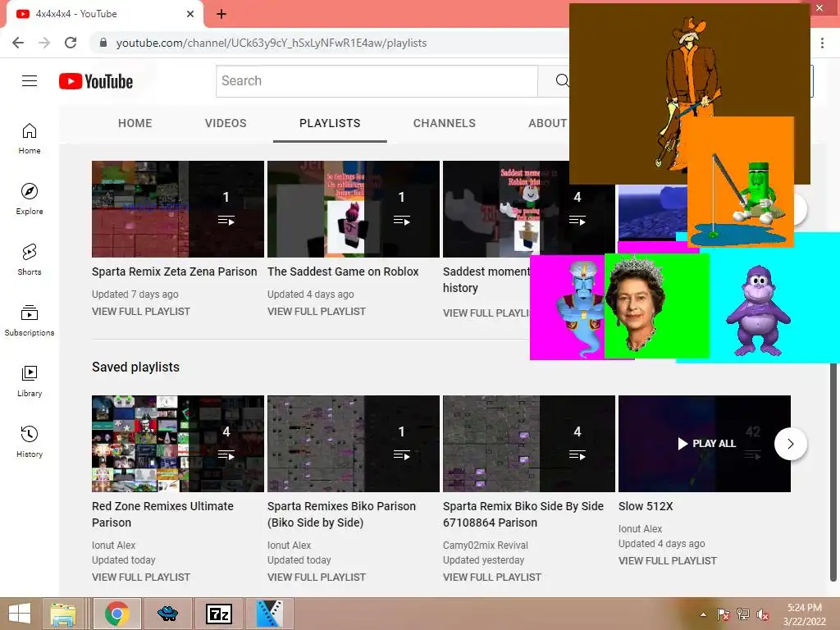Image resolution: width=840 pixels, height=630 pixels.
Task: Open Red Zone Remixes Ultimate Parison thumbnail
Action: click(178, 444)
